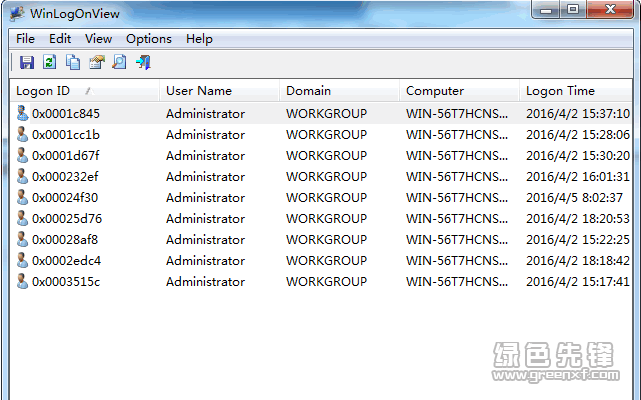Viewport: 641px width, 400px height.
Task: Click logon time 2016/4/5 8:02:37
Action: (574, 197)
